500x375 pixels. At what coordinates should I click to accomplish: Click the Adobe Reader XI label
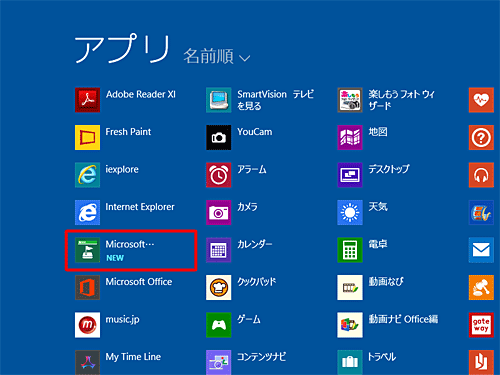click(x=141, y=94)
